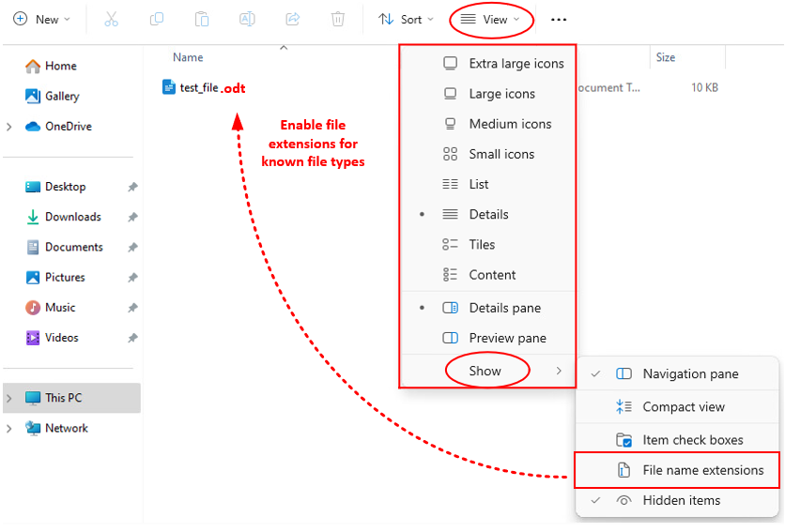785x532 pixels.
Task: Click the 10 KB size cell
Action: pos(704,87)
